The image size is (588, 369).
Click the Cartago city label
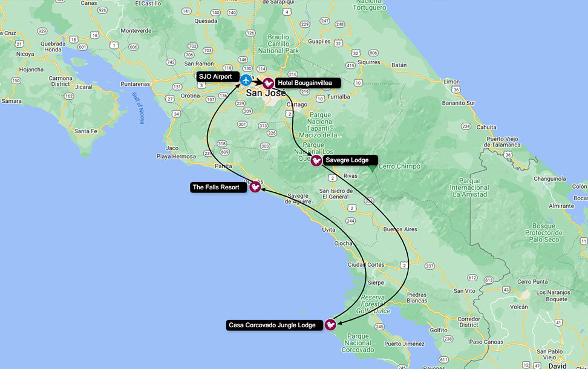[298, 105]
